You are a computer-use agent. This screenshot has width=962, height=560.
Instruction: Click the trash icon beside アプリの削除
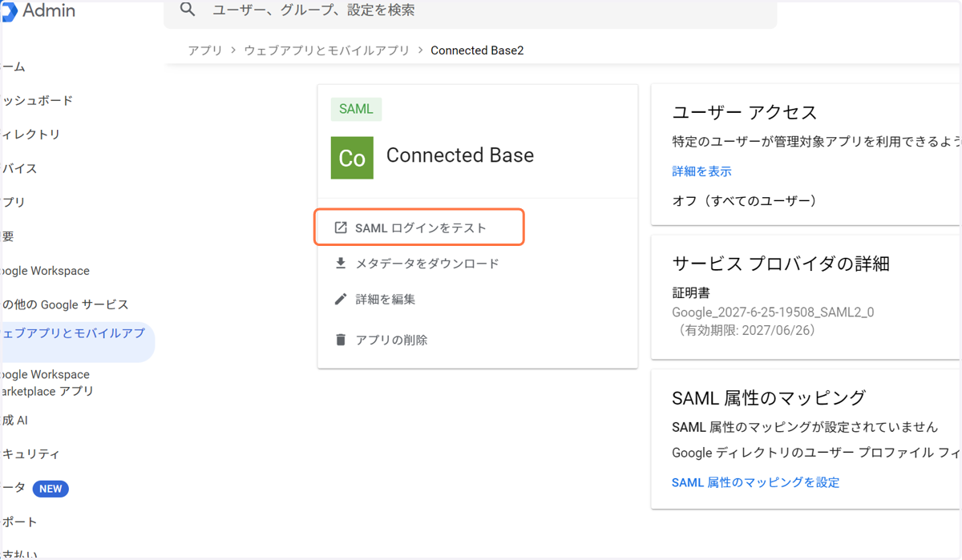click(341, 340)
